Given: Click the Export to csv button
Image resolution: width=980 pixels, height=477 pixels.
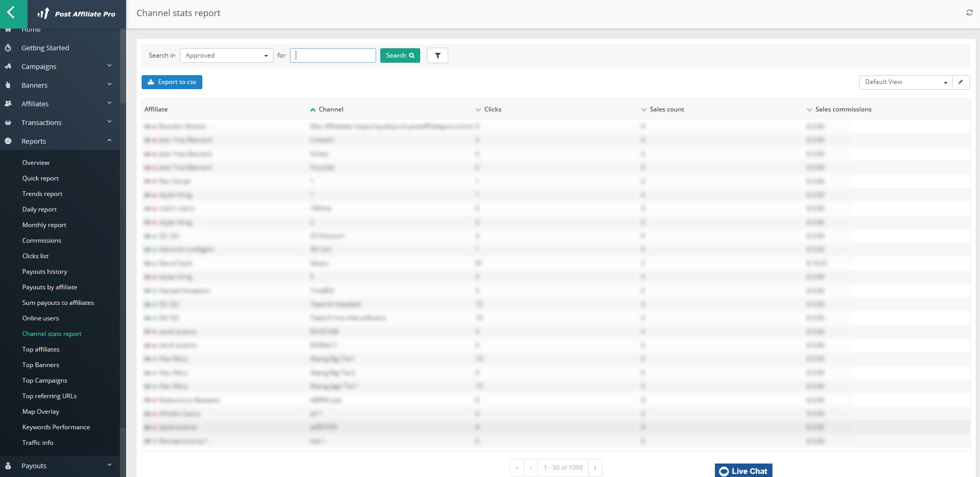Looking at the screenshot, I should (x=172, y=82).
